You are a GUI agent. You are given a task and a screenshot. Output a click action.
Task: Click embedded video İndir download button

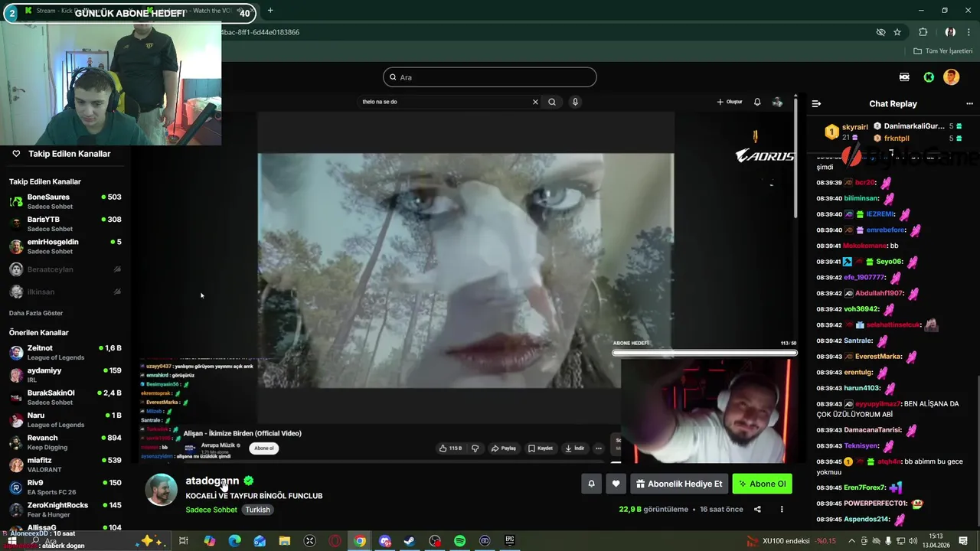(x=575, y=448)
